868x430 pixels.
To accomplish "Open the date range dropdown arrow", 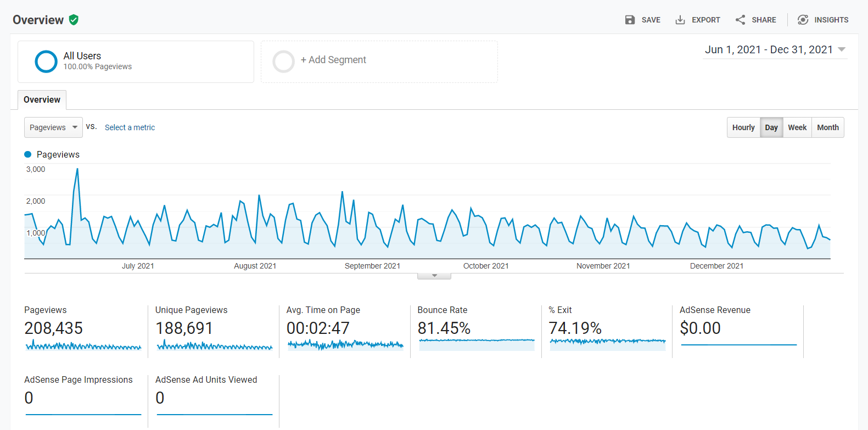I will coord(841,49).
